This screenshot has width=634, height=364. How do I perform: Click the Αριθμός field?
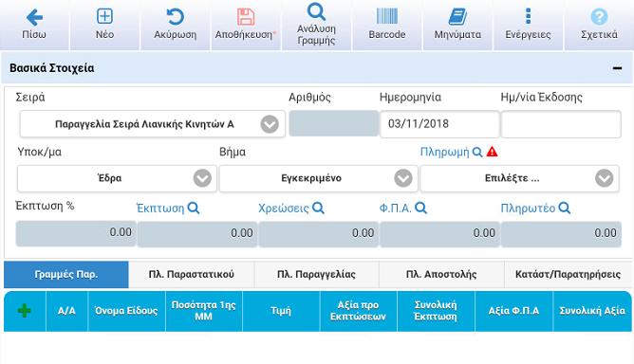(333, 123)
